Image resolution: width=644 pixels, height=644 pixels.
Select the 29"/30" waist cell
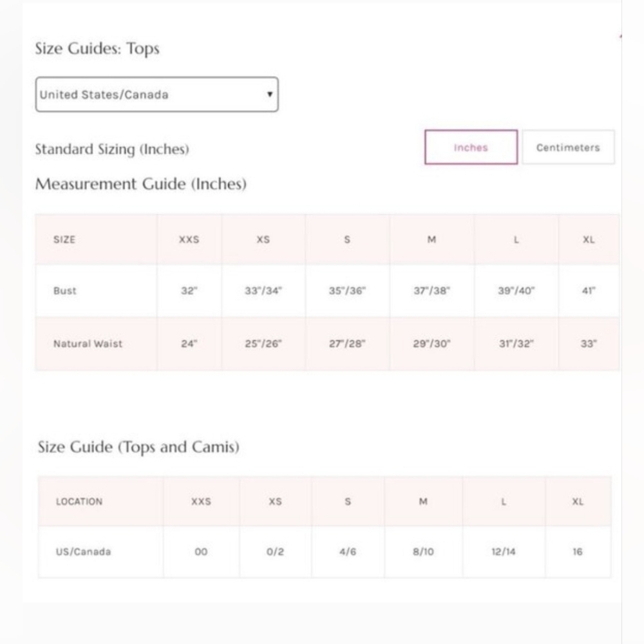431,344
